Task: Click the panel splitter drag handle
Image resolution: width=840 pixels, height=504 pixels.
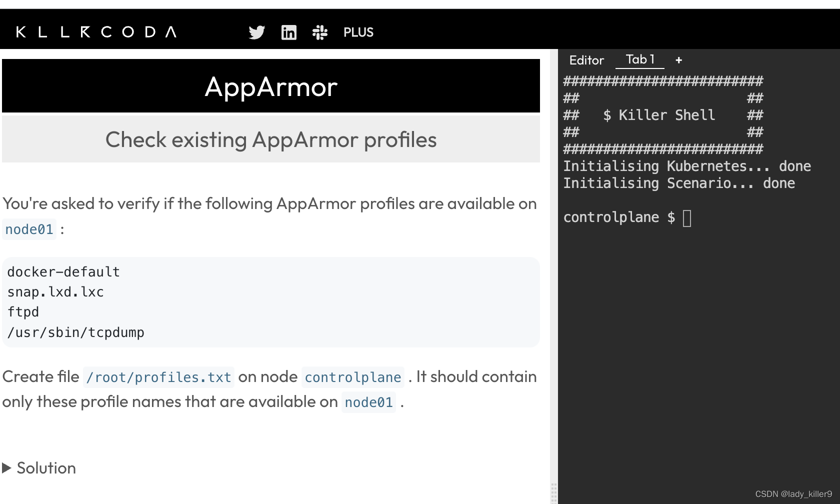Action: 553,492
